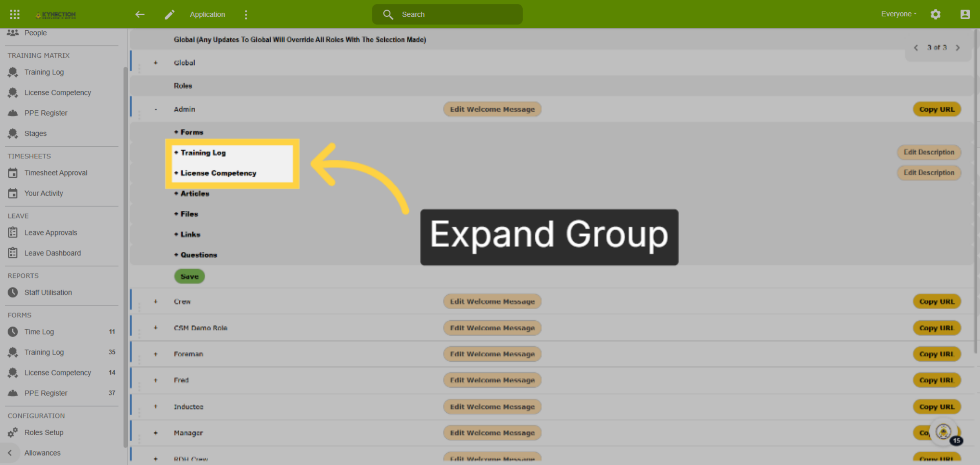Open PPE Register form with 37 count
The height and width of the screenshot is (465, 980).
[x=46, y=393]
